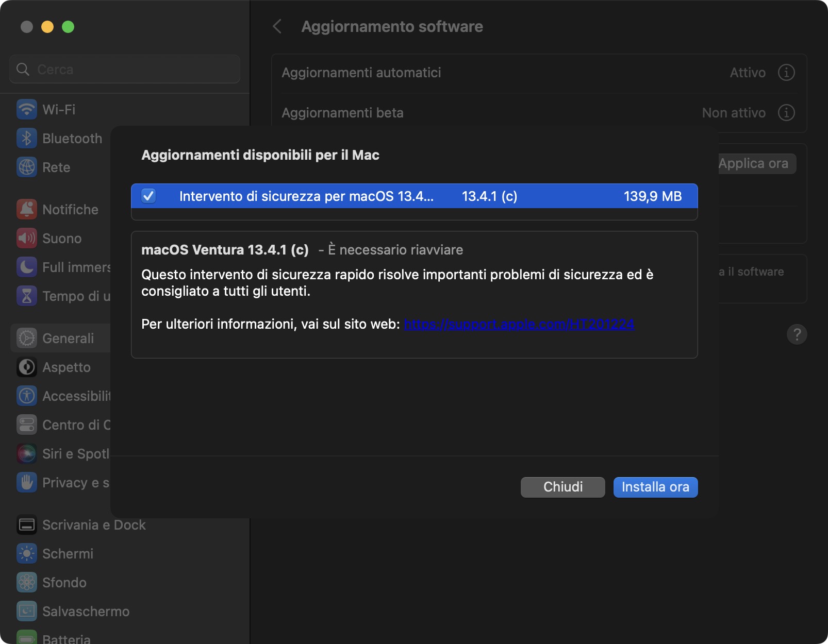Open the Privacy hand icon
The image size is (828, 644).
click(x=27, y=482)
